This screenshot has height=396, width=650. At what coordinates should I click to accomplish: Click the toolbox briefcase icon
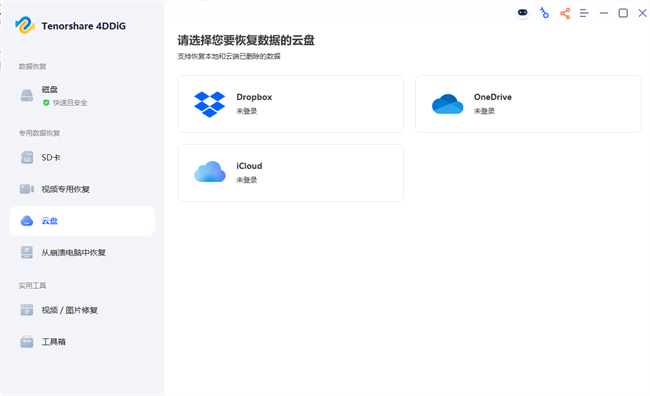[x=27, y=342]
